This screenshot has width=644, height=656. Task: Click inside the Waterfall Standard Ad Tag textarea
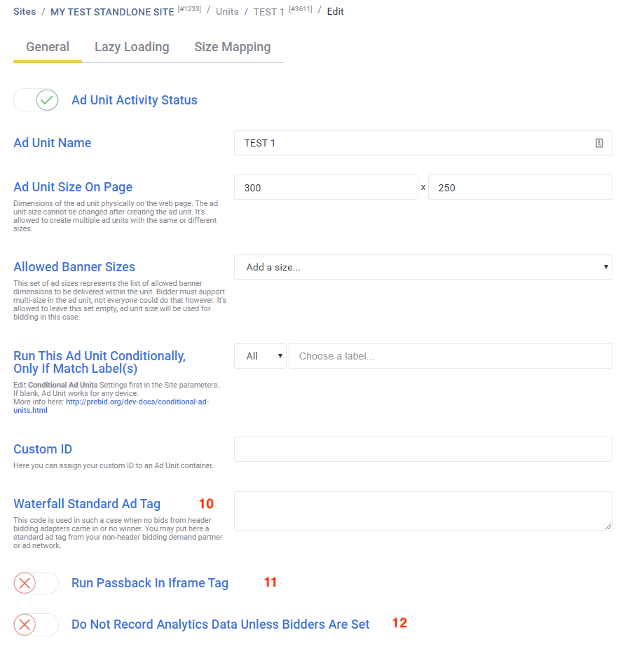coord(423,511)
